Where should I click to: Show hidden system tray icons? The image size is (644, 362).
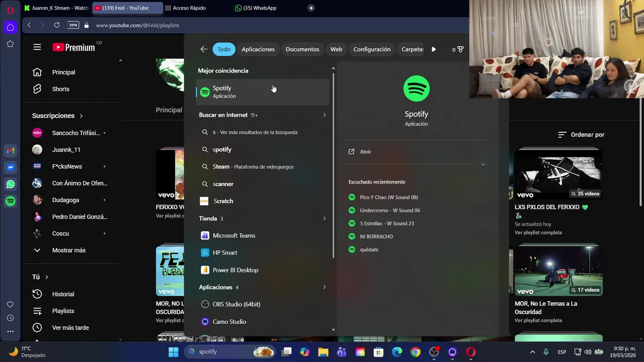pos(532,352)
